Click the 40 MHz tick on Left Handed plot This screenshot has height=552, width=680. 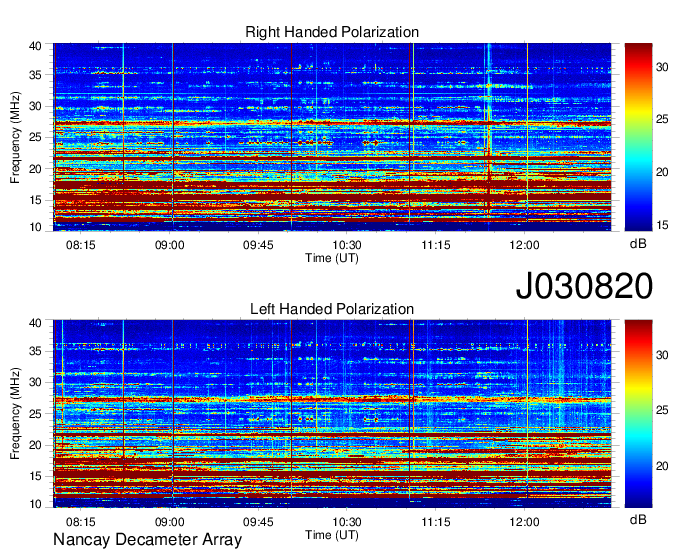35,323
